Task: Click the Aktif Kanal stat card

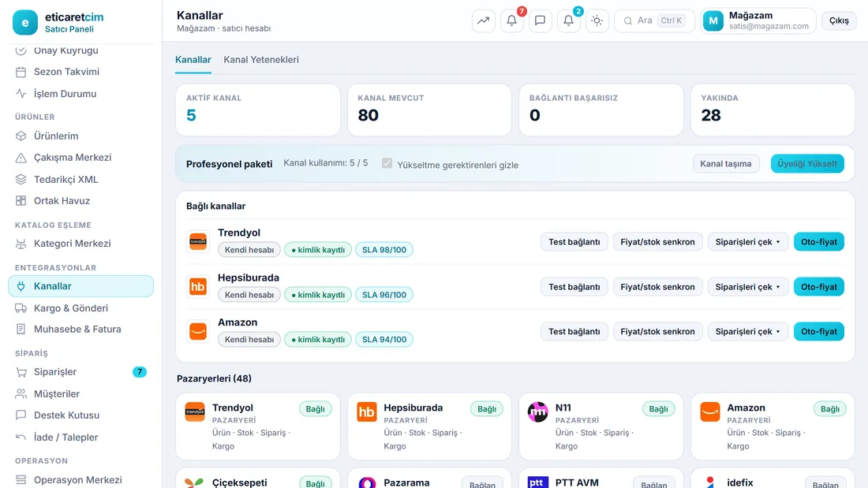Action: (x=258, y=110)
